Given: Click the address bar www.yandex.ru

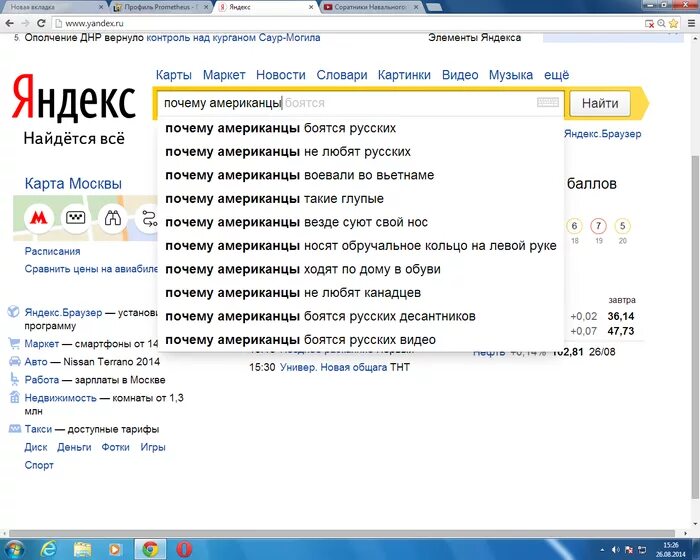Looking at the screenshot, I should point(348,23).
